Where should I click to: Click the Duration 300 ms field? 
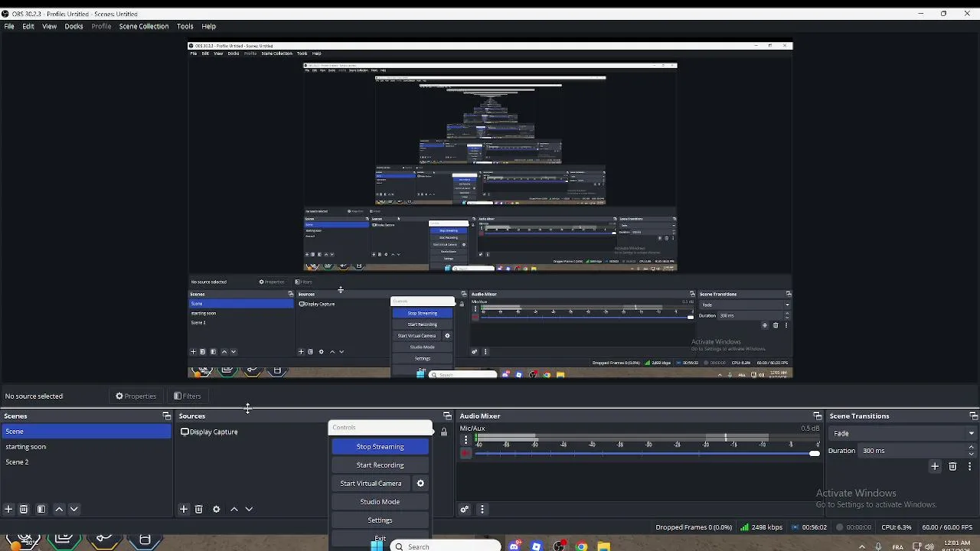(x=912, y=451)
